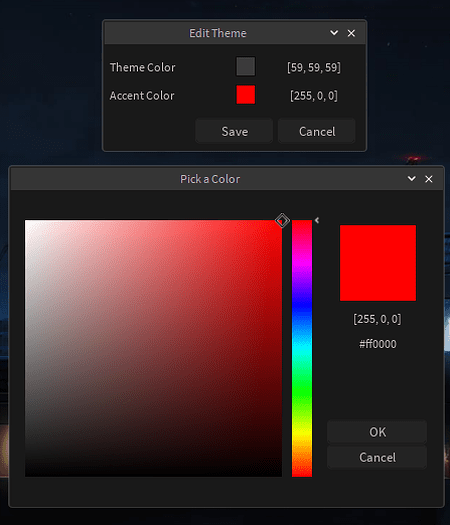The width and height of the screenshot is (450, 525).
Task: Cancel the Pick a Color dialog
Action: pyautogui.click(x=377, y=457)
